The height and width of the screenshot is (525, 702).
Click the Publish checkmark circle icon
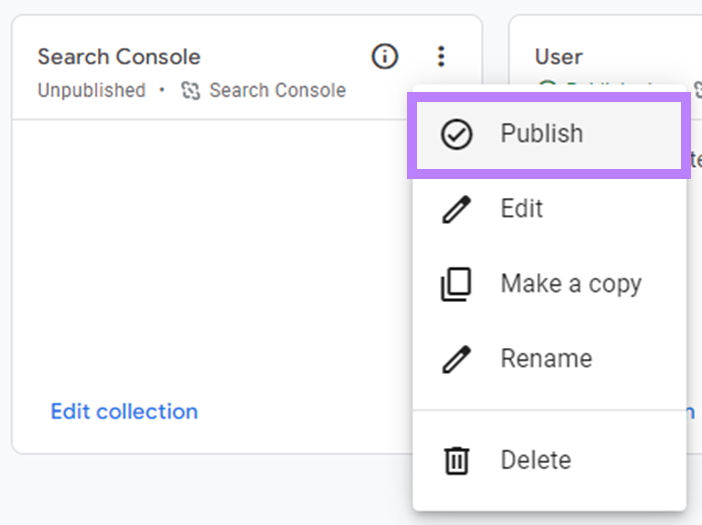tap(456, 134)
